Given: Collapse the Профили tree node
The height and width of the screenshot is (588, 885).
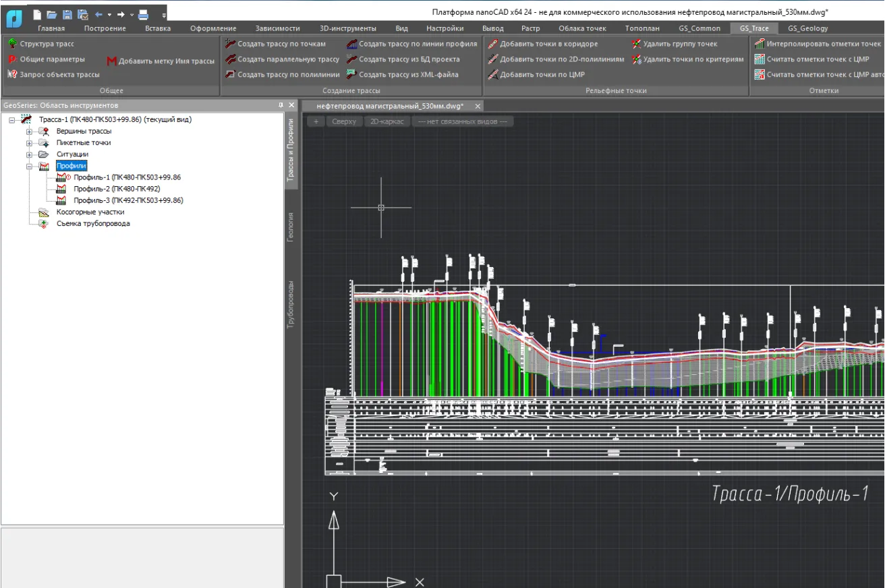Looking at the screenshot, I should 29,166.
